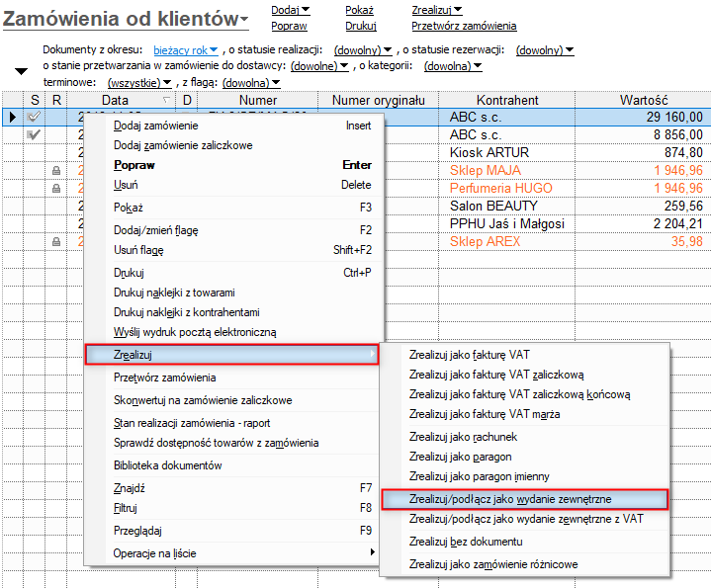711x588 pixels.
Task: Select the Kiosk ARTUR table cell
Action: coord(507,152)
